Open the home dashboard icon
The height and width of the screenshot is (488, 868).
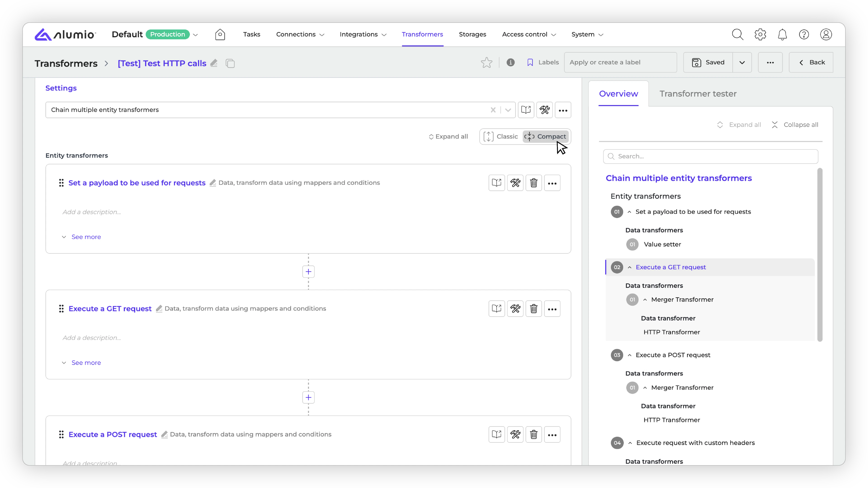coord(220,34)
